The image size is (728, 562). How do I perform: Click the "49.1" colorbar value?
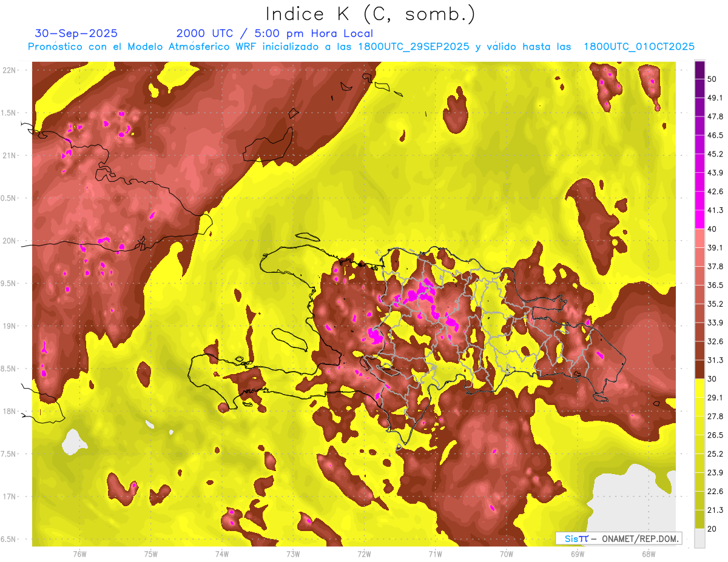click(716, 98)
